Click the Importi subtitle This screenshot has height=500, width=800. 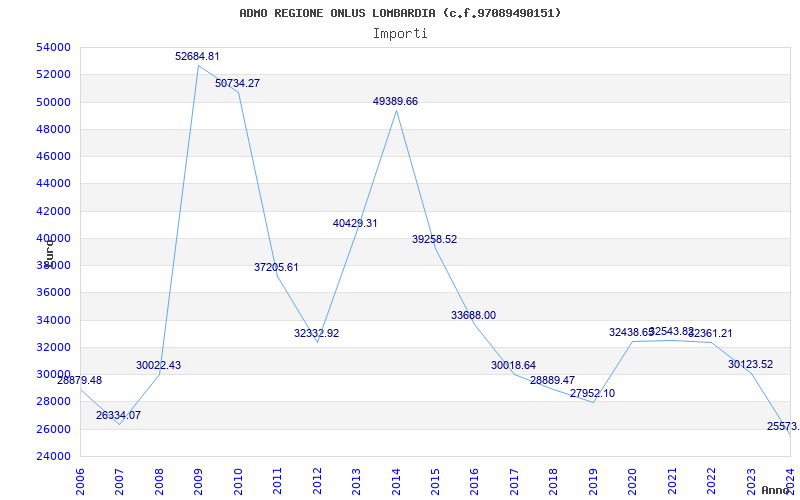click(400, 34)
